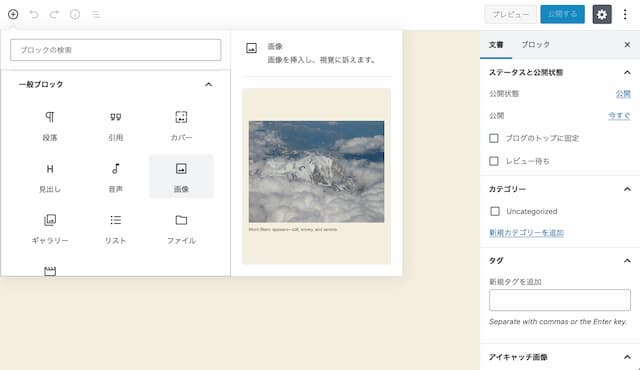The width and height of the screenshot is (640, 370).
Task: Insert the ファイル file block
Action: pyautogui.click(x=181, y=228)
